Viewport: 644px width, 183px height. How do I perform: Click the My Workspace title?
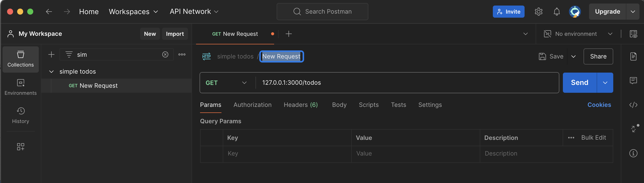40,34
